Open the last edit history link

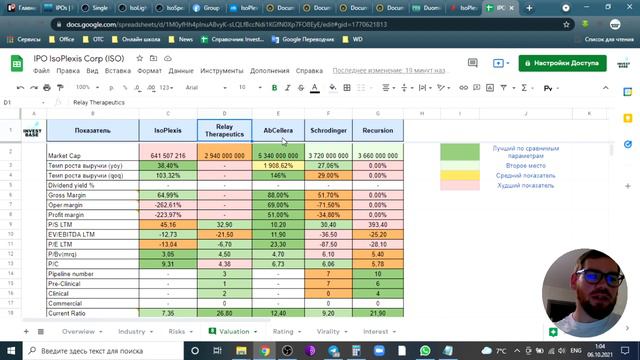tap(389, 71)
